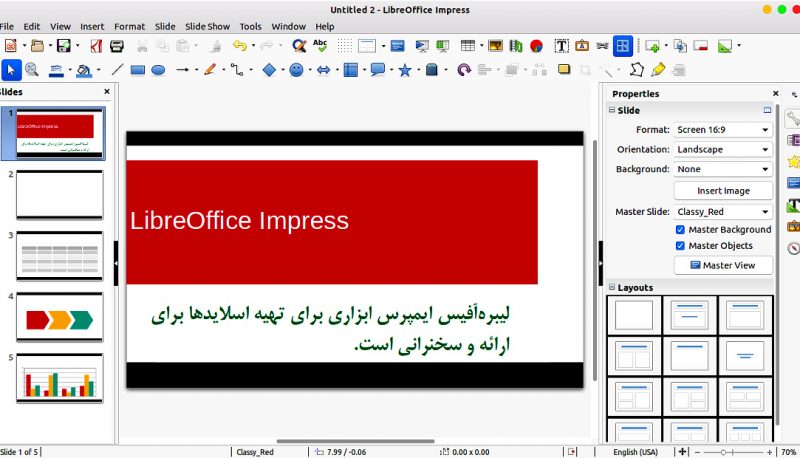800x458 pixels.
Task: Click the Rotate tool icon
Action: [463, 70]
